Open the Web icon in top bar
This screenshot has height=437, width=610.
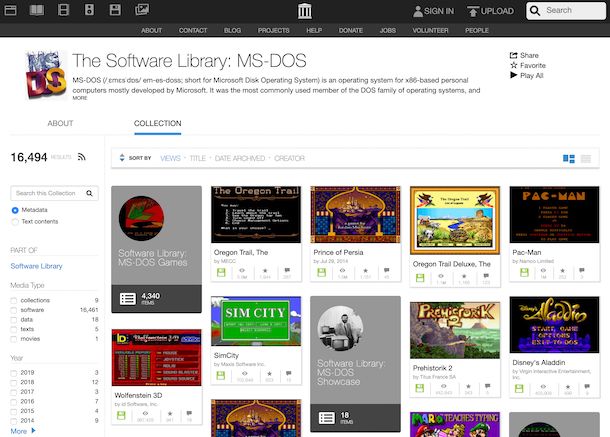[x=11, y=10]
